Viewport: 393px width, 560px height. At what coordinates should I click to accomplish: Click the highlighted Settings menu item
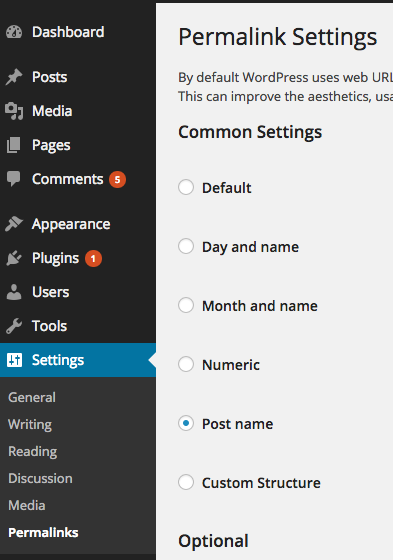[x=78, y=360]
